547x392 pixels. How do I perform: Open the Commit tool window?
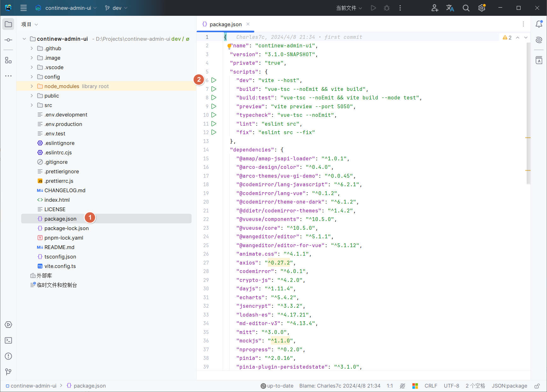[9, 40]
